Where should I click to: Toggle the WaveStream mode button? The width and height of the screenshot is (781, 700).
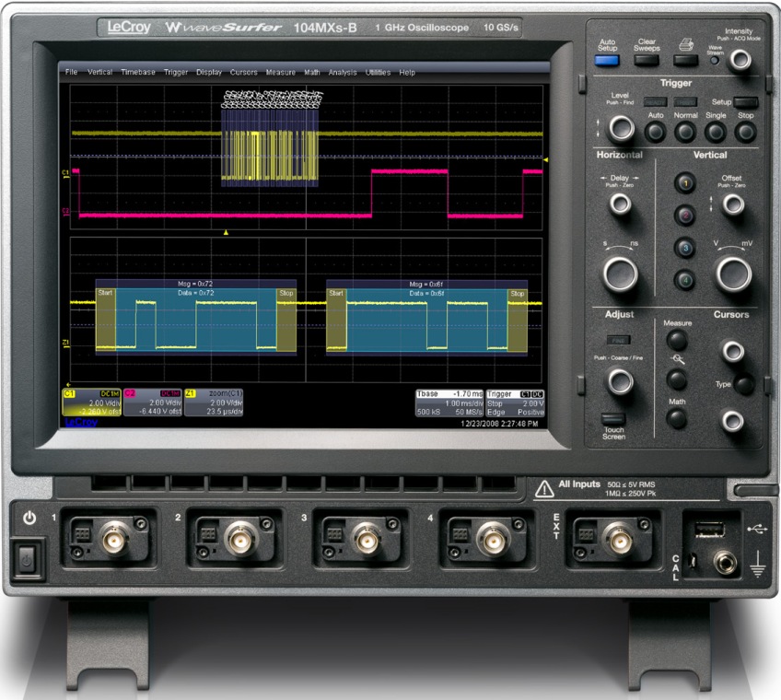tap(715, 61)
